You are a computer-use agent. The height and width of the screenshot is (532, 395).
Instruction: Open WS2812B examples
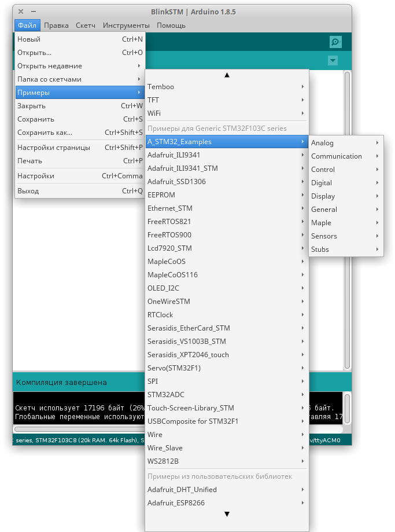(227, 461)
